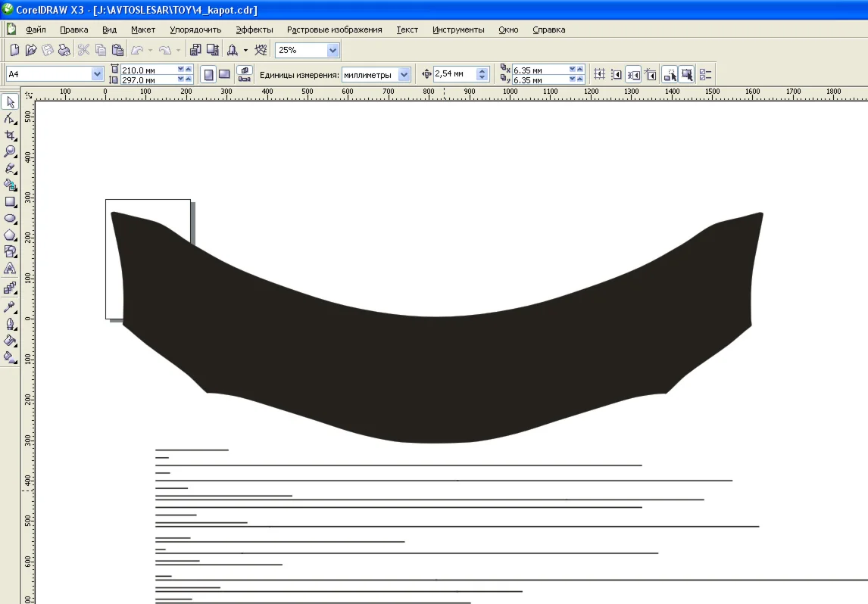Activate the Text tool
This screenshot has height=604, width=868.
point(10,269)
